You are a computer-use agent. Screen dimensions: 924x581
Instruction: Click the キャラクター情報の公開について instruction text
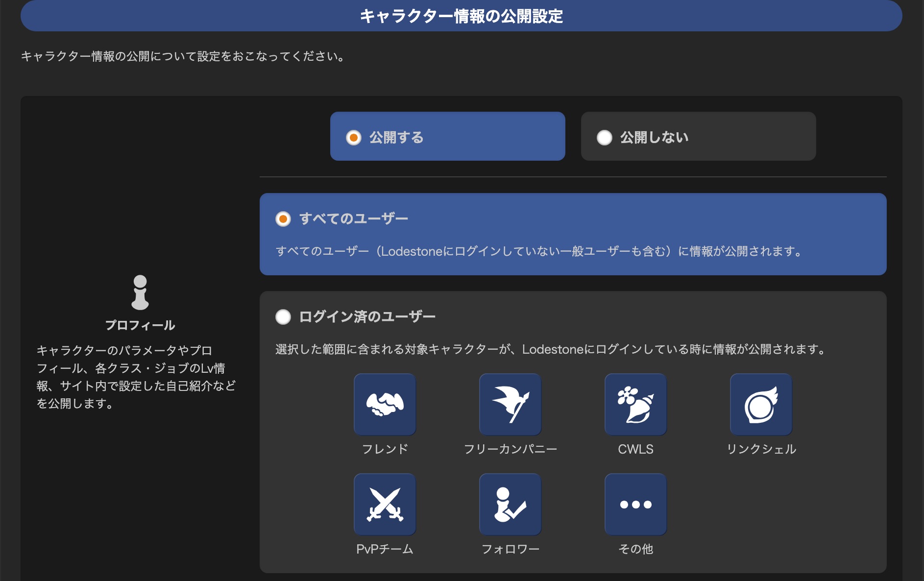[183, 56]
